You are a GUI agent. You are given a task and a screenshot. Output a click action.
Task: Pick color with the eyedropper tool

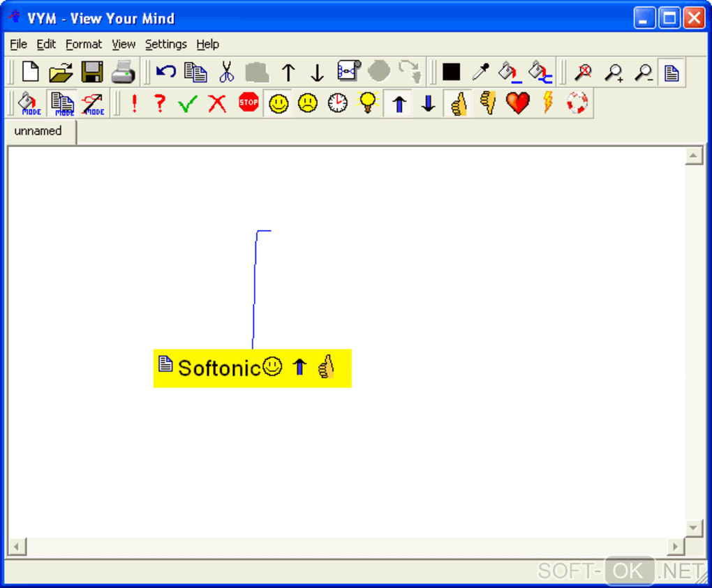click(x=481, y=72)
